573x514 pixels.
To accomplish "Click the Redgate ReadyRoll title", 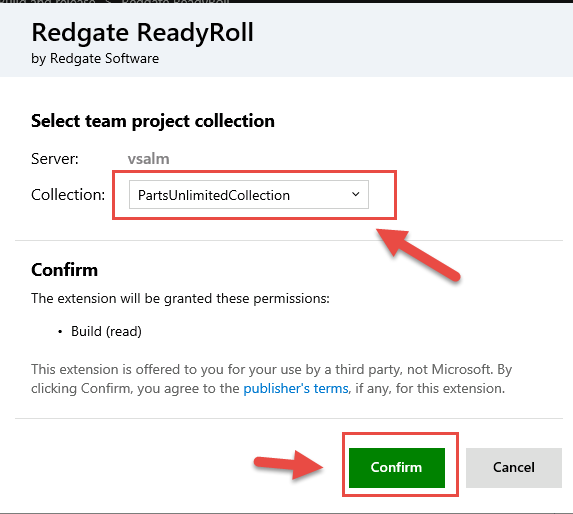I will [142, 33].
